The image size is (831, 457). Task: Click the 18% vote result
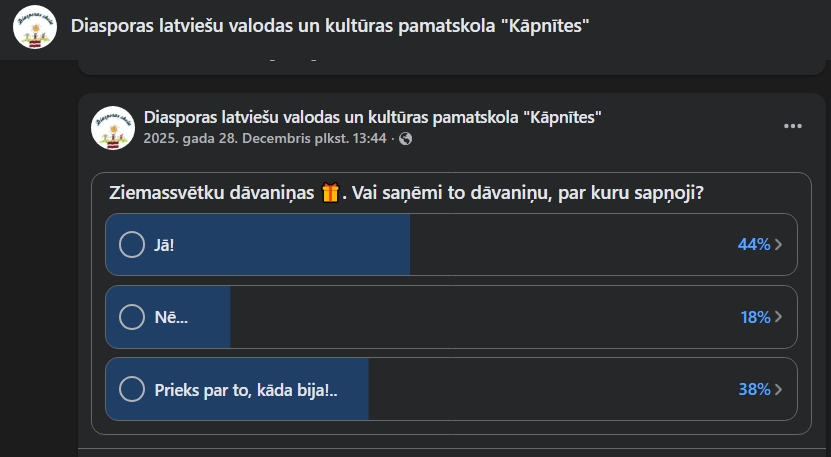click(754, 317)
